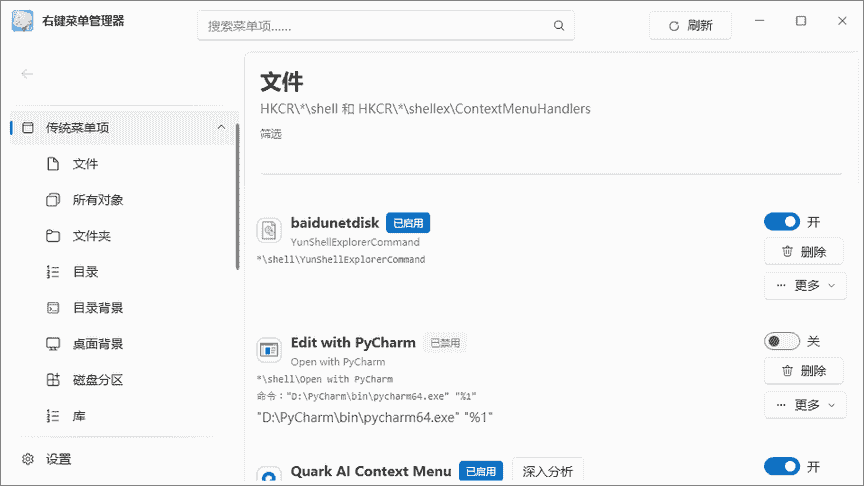Screen dimensions: 864x486
Task: Click the Quark AI Context Menu entry icon
Action: pos(269,475)
